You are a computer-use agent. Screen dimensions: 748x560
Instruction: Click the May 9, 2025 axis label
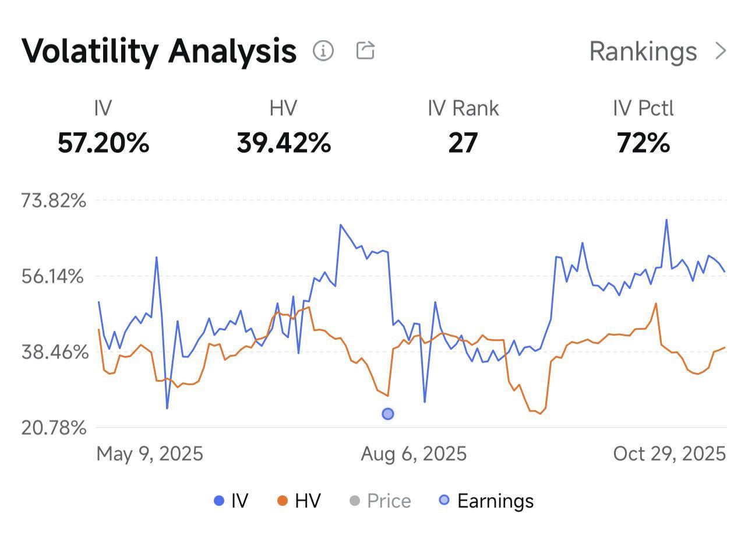150,453
